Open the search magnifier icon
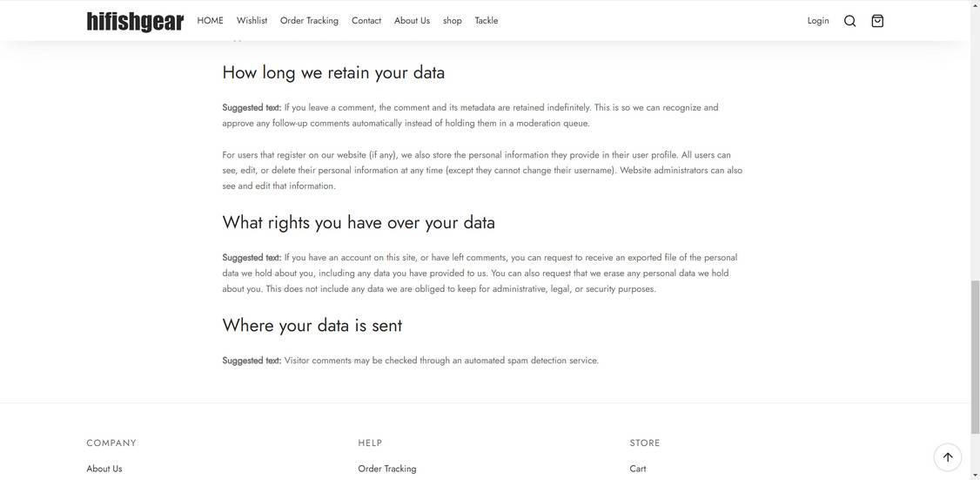This screenshot has height=480, width=980. tap(849, 21)
